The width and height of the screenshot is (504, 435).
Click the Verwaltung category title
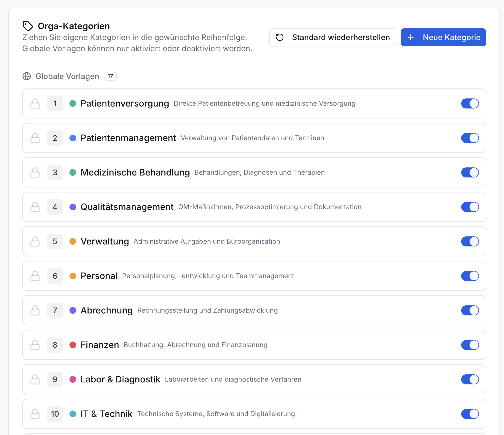tap(105, 241)
